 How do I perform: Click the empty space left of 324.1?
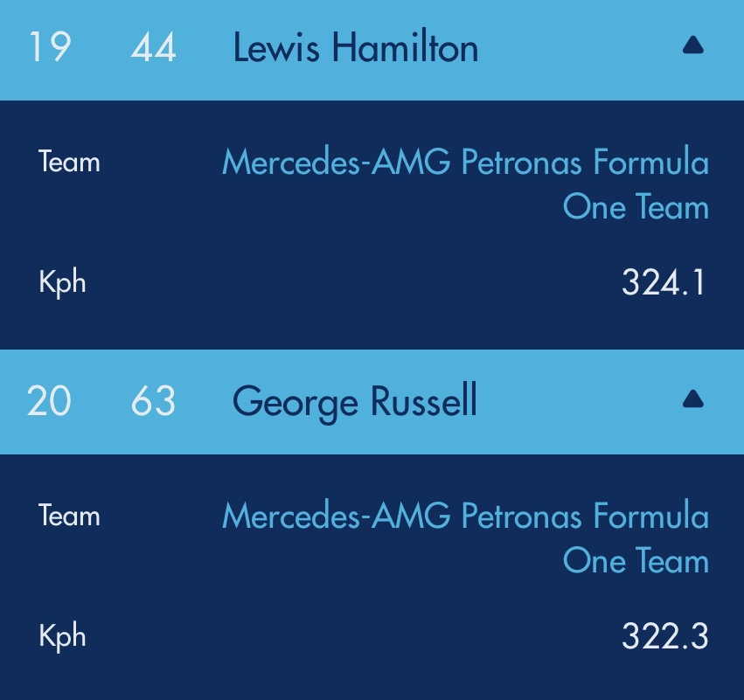[350, 283]
